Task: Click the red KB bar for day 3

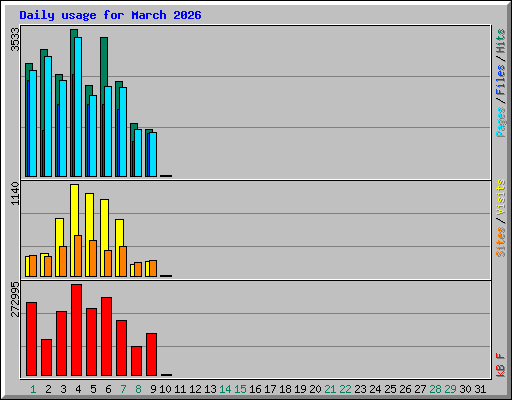Action: click(x=61, y=343)
